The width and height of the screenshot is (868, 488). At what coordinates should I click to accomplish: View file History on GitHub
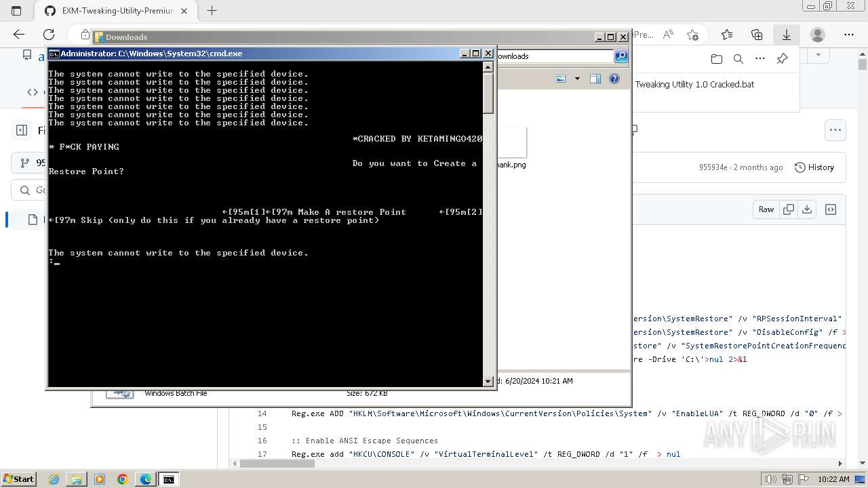tap(814, 167)
